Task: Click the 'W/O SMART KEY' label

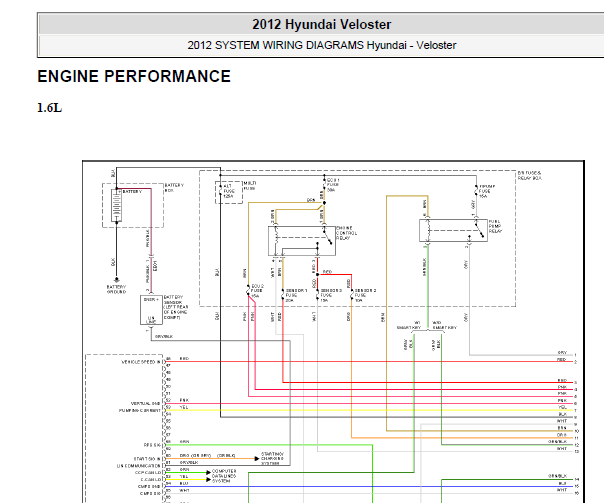Action: coord(444,325)
